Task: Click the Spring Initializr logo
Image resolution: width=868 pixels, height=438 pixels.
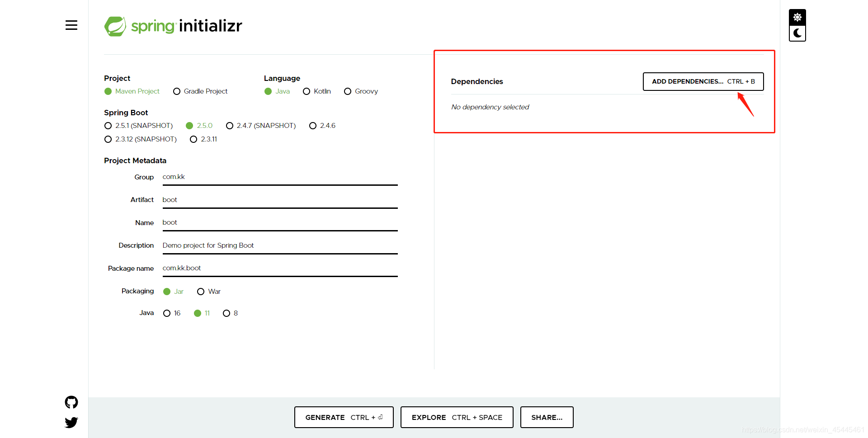Action: click(173, 26)
